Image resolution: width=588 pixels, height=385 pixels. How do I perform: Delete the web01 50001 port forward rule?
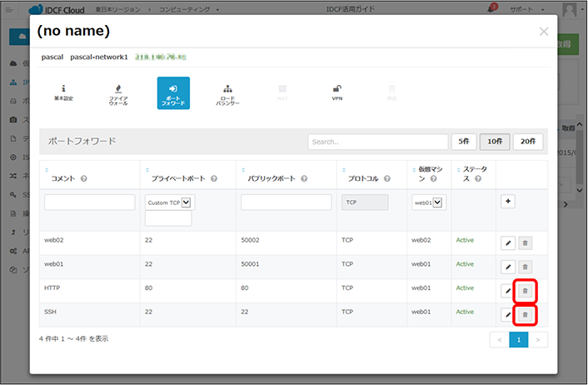pyautogui.click(x=526, y=267)
